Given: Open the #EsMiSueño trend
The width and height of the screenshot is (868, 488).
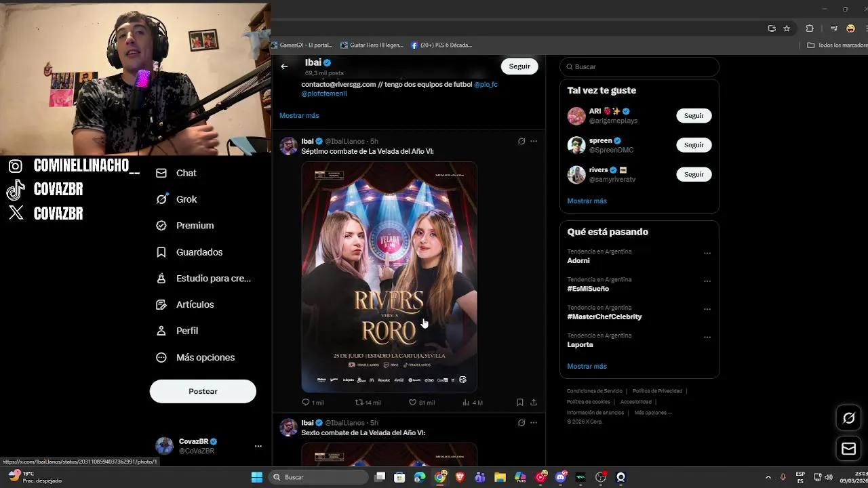Looking at the screenshot, I should click(588, 289).
